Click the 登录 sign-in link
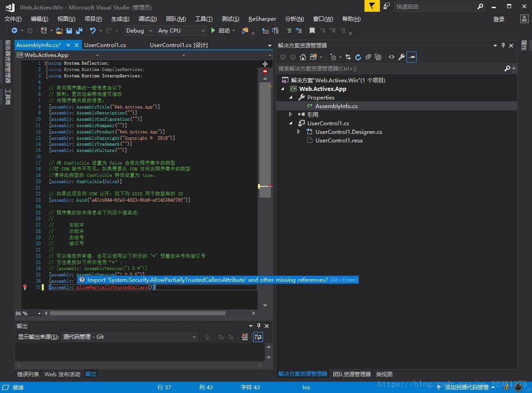Image resolution: width=532 pixels, height=393 pixels. point(499,19)
